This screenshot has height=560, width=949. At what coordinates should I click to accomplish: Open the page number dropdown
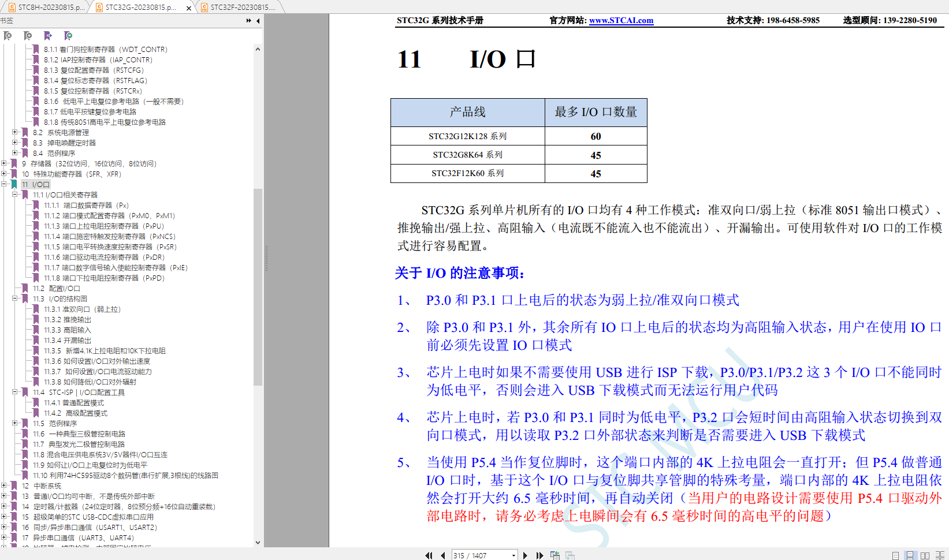point(513,555)
